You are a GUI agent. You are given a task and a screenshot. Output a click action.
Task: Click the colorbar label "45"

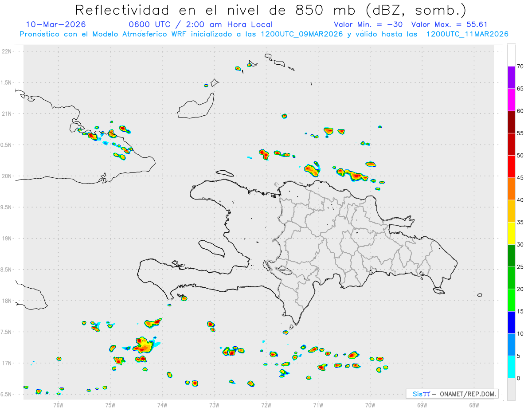(x=520, y=178)
